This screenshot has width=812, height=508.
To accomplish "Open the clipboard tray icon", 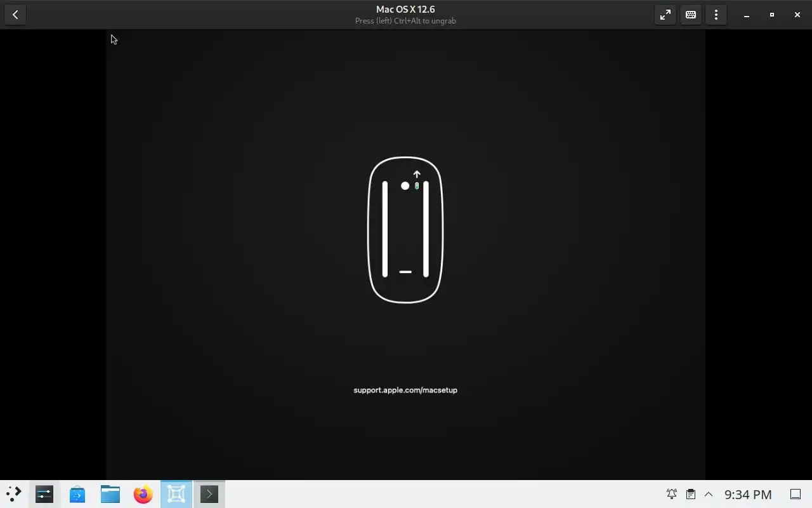I will pyautogui.click(x=691, y=494).
